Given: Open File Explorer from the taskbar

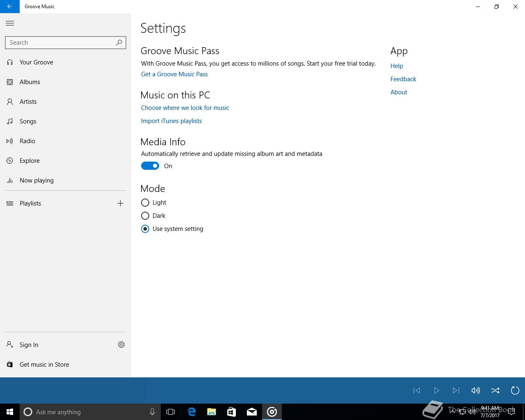Looking at the screenshot, I should (x=211, y=412).
